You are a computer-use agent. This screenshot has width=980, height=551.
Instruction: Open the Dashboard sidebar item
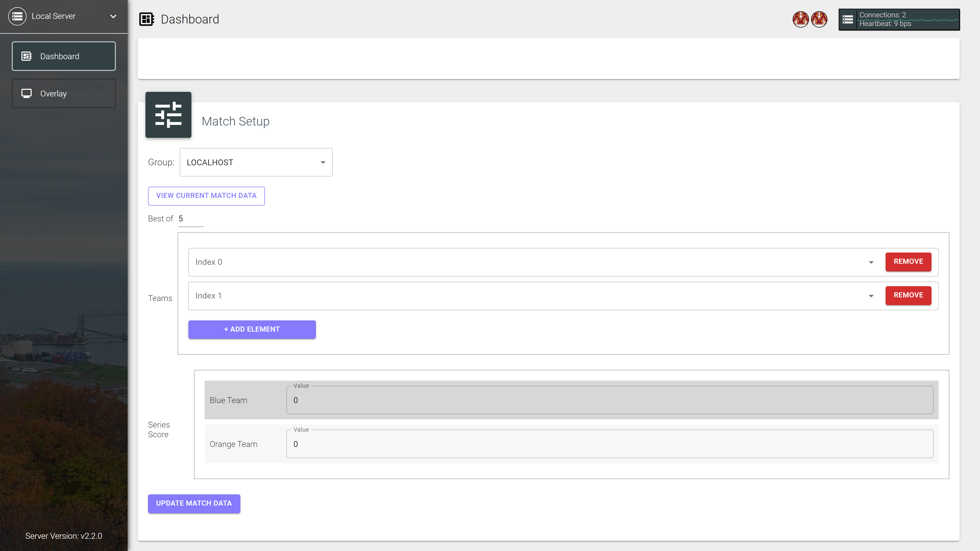click(64, 56)
